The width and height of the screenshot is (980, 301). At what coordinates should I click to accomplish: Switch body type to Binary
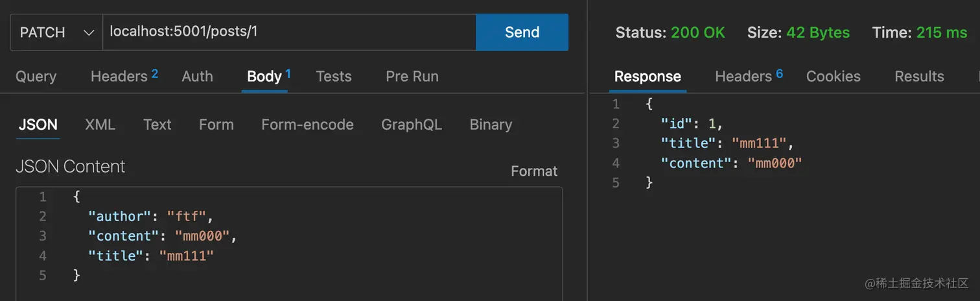tap(490, 125)
